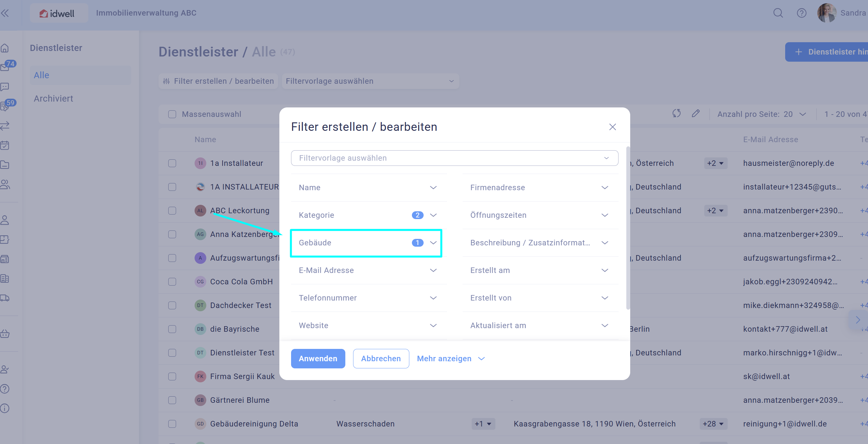Expand the Öffnungszeiten filter
Image resolution: width=868 pixels, height=444 pixels.
pyautogui.click(x=540, y=215)
